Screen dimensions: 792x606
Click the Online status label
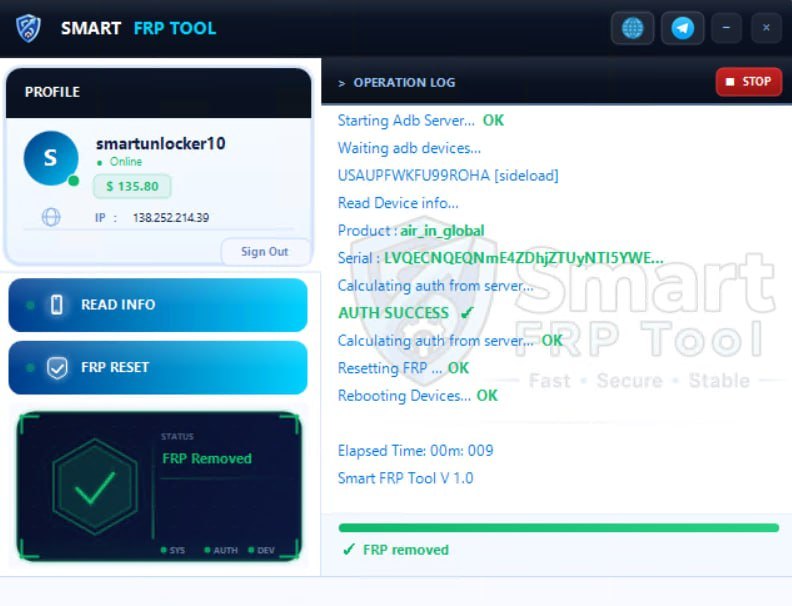[126, 162]
